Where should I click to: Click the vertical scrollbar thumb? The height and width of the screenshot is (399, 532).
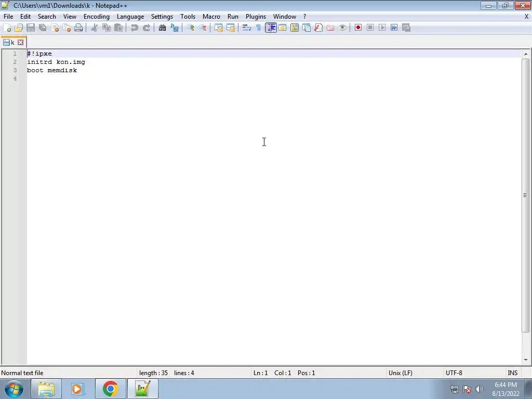click(x=526, y=195)
